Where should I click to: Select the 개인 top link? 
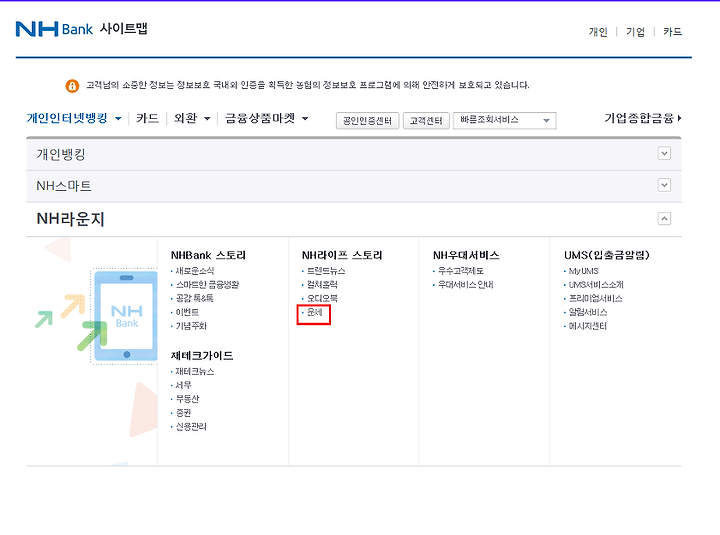click(x=598, y=32)
